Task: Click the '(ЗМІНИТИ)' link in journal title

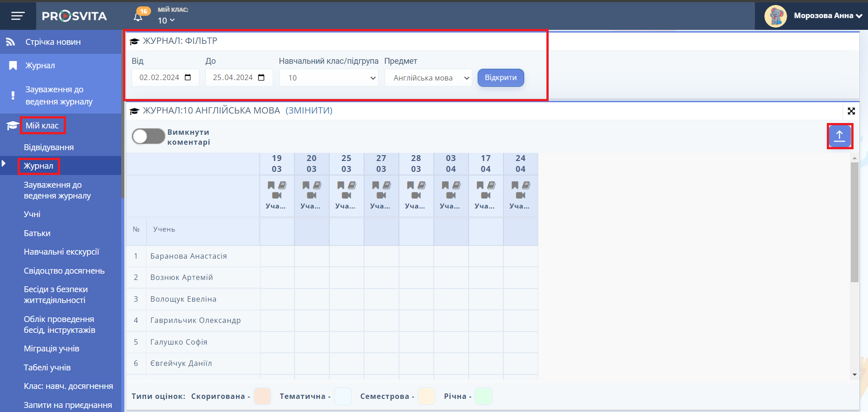Action: click(309, 110)
